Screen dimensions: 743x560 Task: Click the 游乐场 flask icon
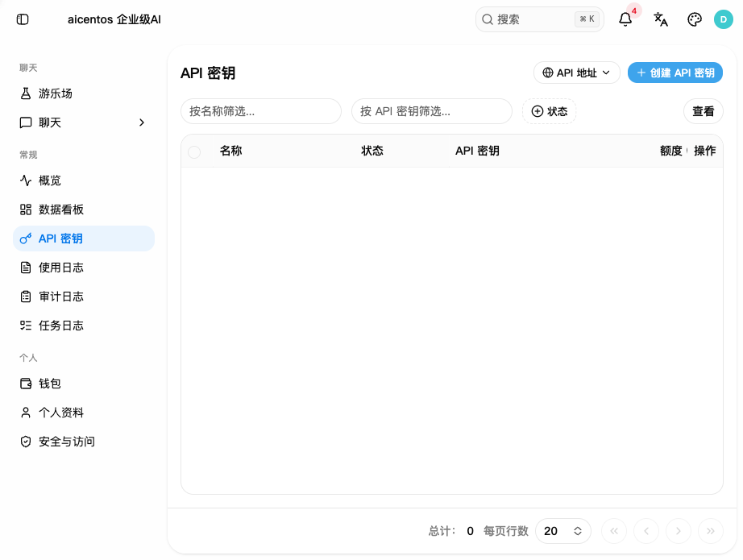(26, 93)
